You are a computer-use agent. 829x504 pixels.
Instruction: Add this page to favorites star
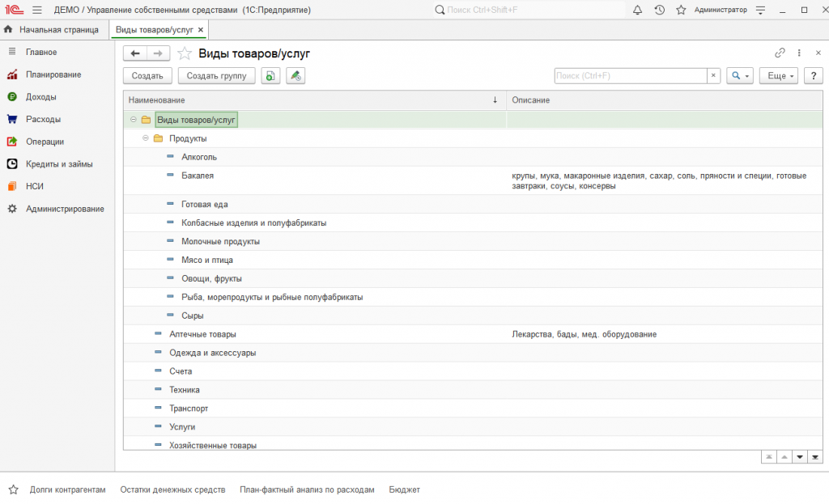[x=184, y=53]
